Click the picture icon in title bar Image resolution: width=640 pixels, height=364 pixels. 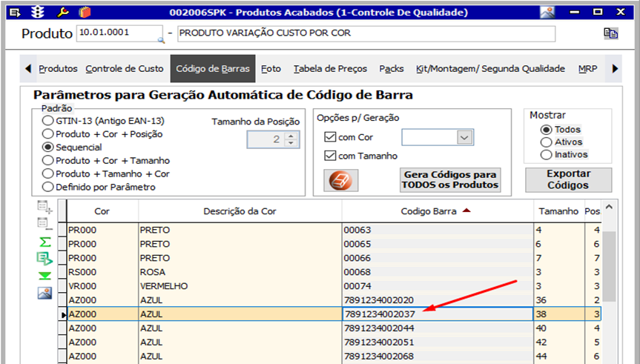(547, 13)
